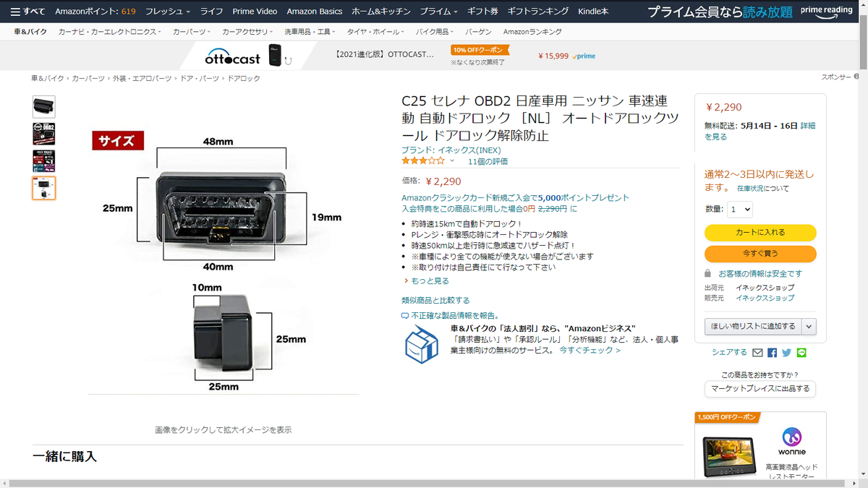Open カーパーツ submenu dropdown
The height and width of the screenshot is (488, 868).
tap(192, 32)
